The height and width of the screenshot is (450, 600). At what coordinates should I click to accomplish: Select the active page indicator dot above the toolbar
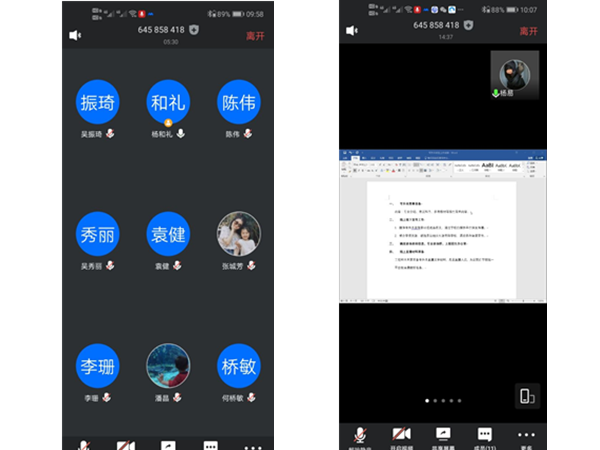point(427,401)
